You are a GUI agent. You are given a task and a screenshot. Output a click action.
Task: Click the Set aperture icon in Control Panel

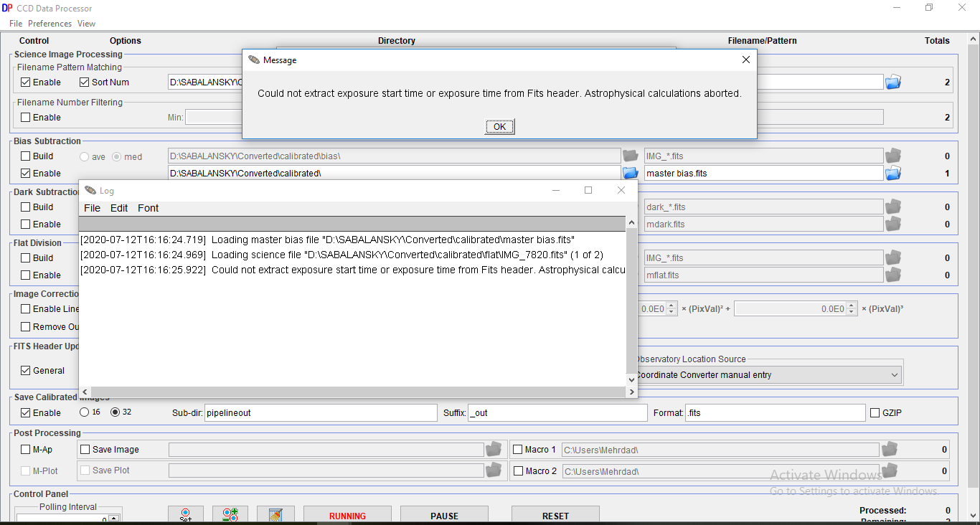(186, 515)
